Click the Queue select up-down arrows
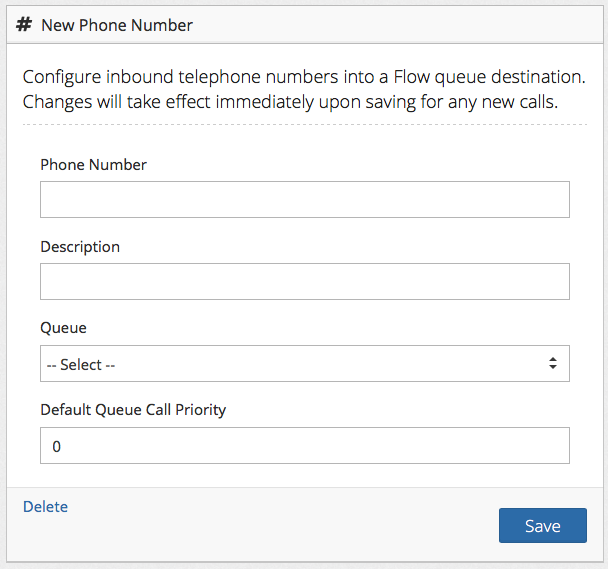The height and width of the screenshot is (569, 608). pos(552,364)
